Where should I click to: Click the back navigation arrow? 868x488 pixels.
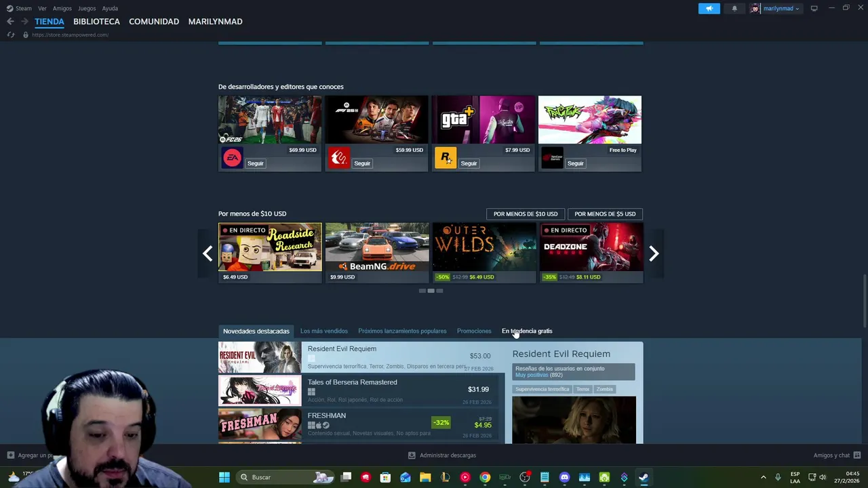10,22
